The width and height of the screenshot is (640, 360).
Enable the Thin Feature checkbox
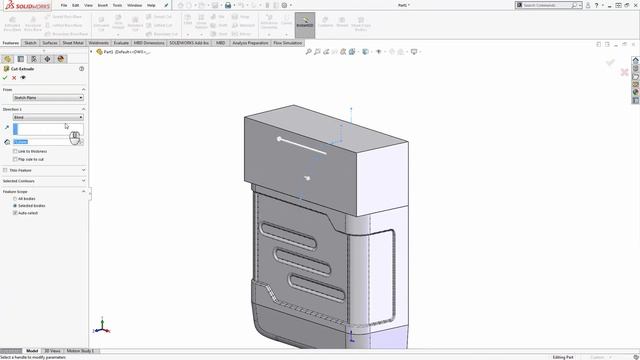pyautogui.click(x=5, y=170)
